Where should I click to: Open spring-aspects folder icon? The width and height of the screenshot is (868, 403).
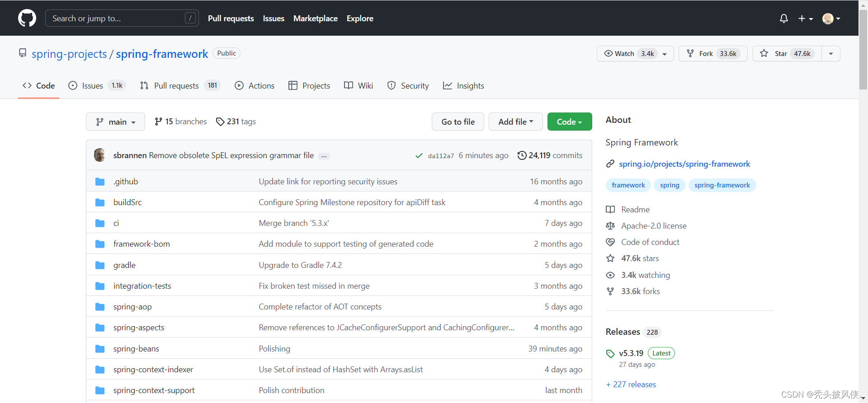(x=100, y=328)
